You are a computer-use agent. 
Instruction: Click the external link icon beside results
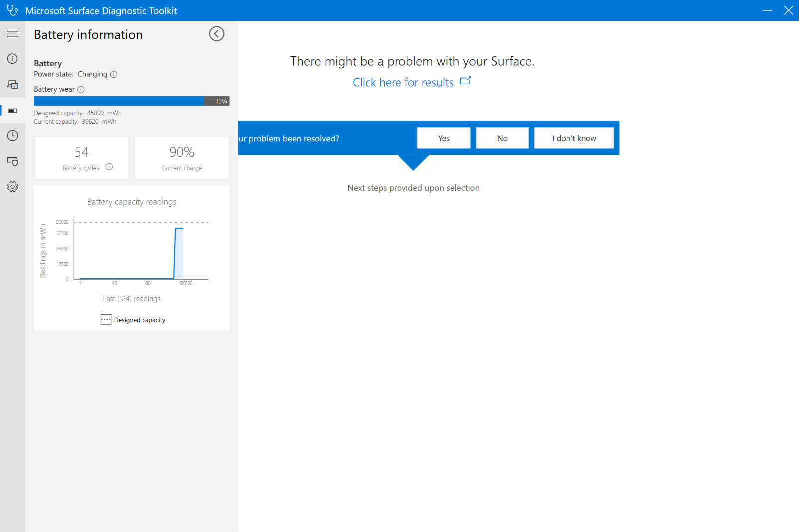pyautogui.click(x=465, y=81)
